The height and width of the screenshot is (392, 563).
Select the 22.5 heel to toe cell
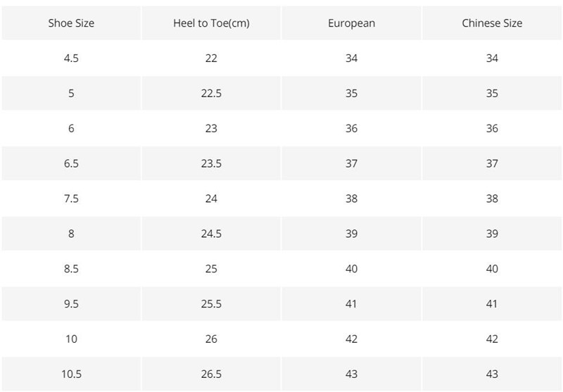click(x=211, y=94)
